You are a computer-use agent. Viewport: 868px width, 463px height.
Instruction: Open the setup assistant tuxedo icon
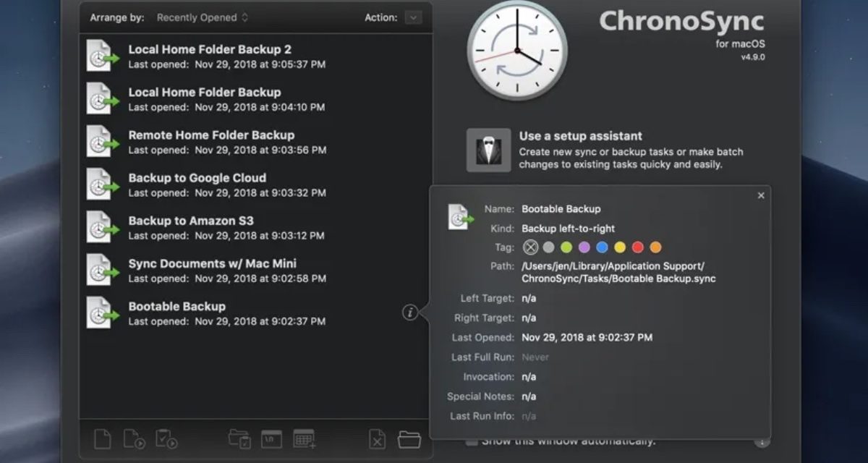click(x=488, y=150)
